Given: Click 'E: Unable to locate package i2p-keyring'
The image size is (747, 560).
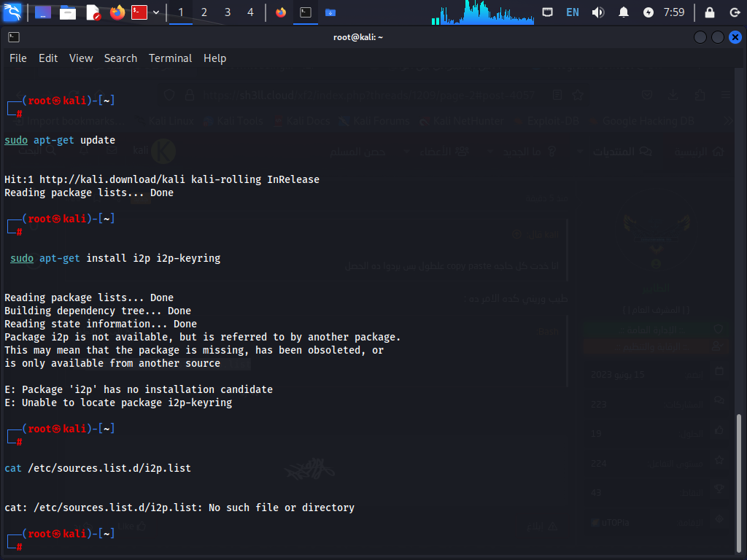Looking at the screenshot, I should click(x=118, y=402).
